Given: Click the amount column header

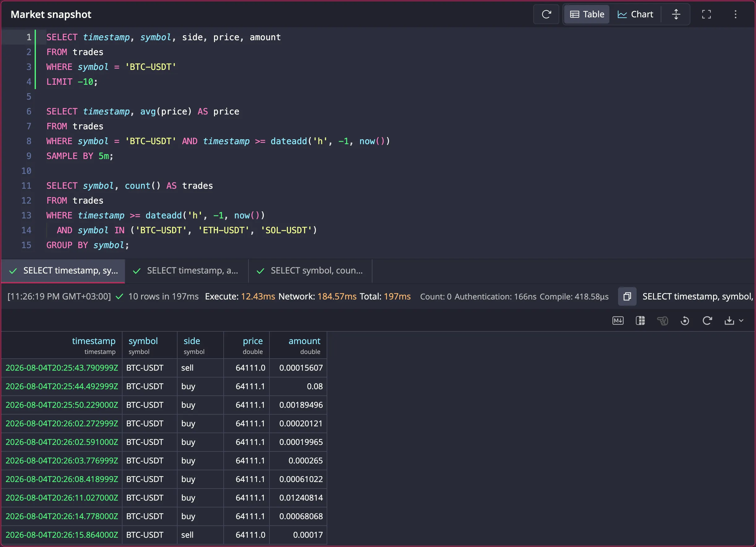Looking at the screenshot, I should click(x=298, y=346).
